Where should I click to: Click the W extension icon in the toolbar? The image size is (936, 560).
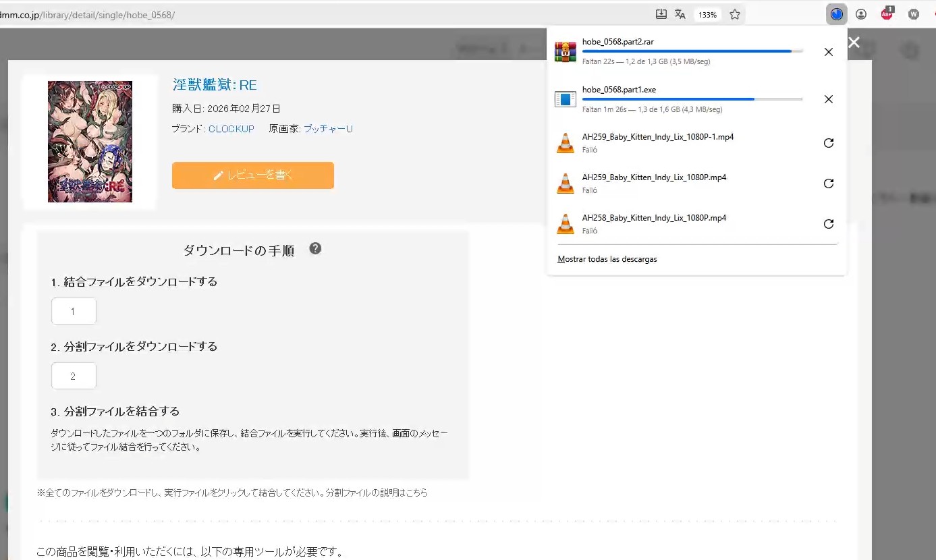pos(914,14)
